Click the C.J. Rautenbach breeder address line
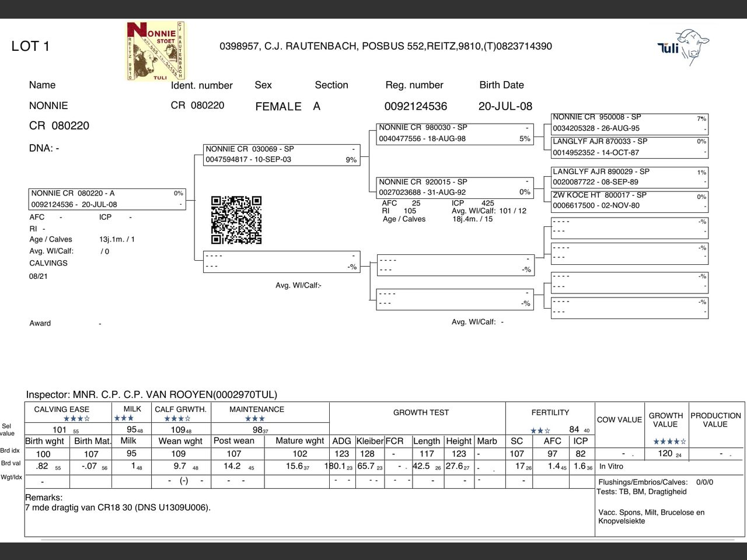The width and height of the screenshot is (747, 560). tap(386, 46)
